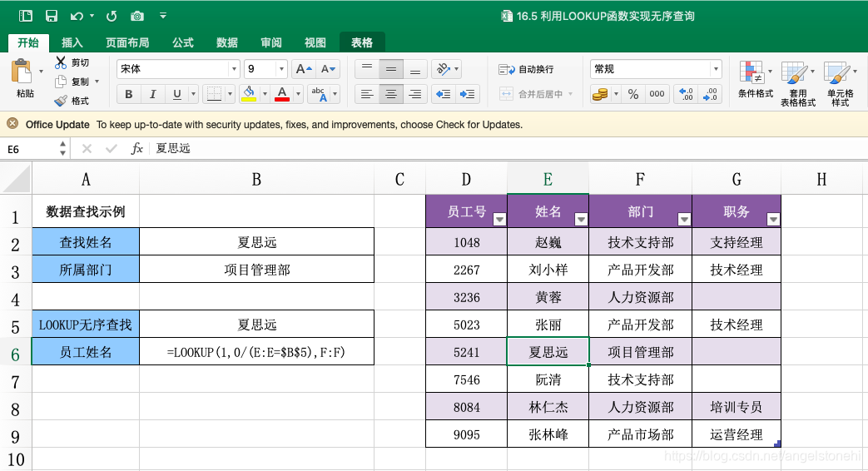
Task: Select column E header
Action: click(x=548, y=179)
